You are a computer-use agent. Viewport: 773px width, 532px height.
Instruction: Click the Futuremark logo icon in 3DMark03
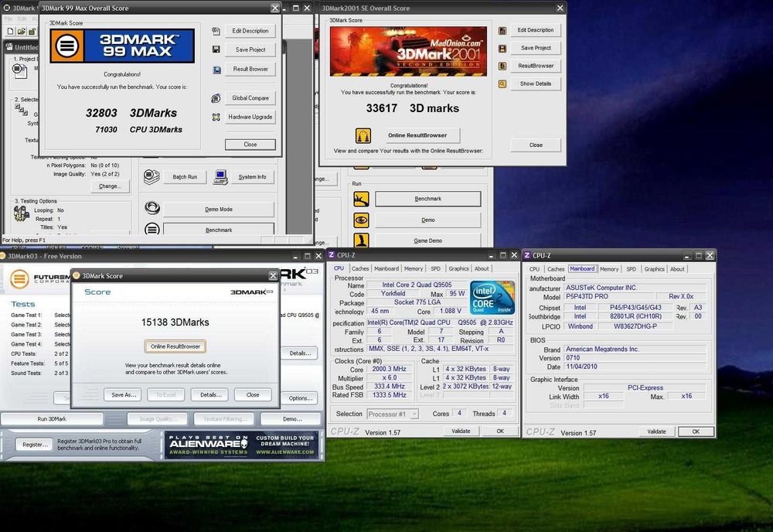pyautogui.click(x=19, y=278)
